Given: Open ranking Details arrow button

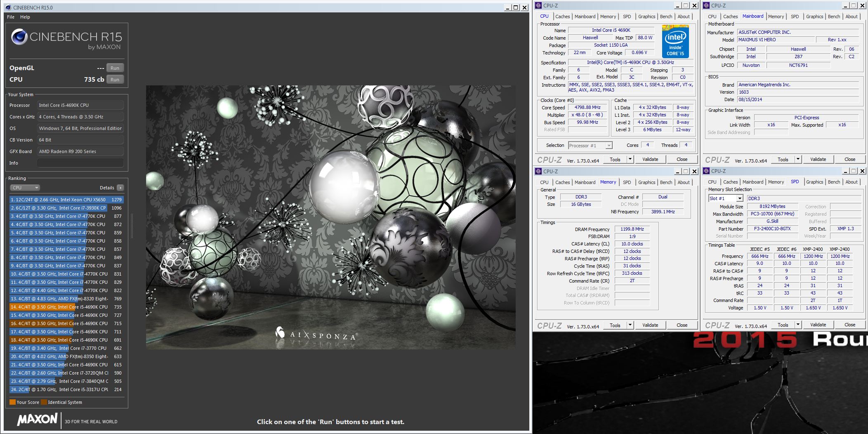Looking at the screenshot, I should click(x=120, y=188).
